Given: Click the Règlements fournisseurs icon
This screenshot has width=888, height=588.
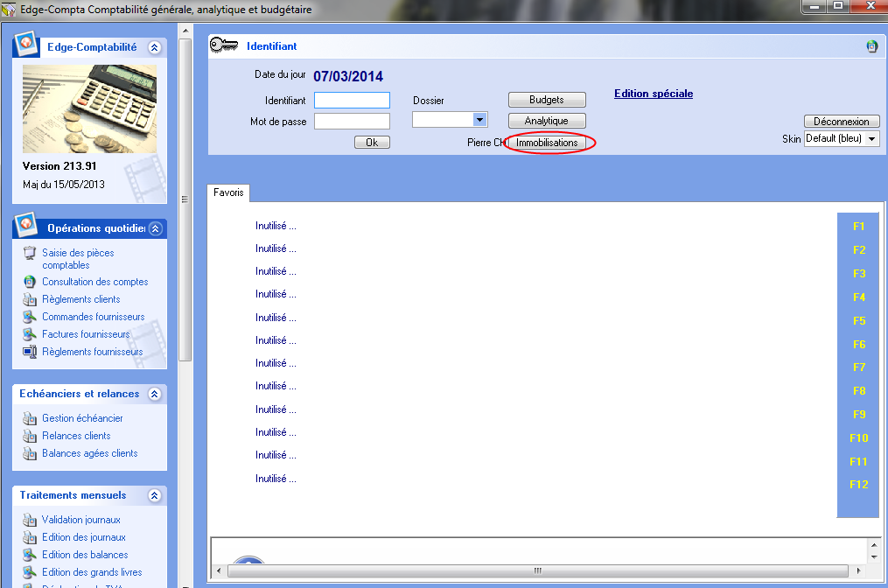Looking at the screenshot, I should click(30, 352).
